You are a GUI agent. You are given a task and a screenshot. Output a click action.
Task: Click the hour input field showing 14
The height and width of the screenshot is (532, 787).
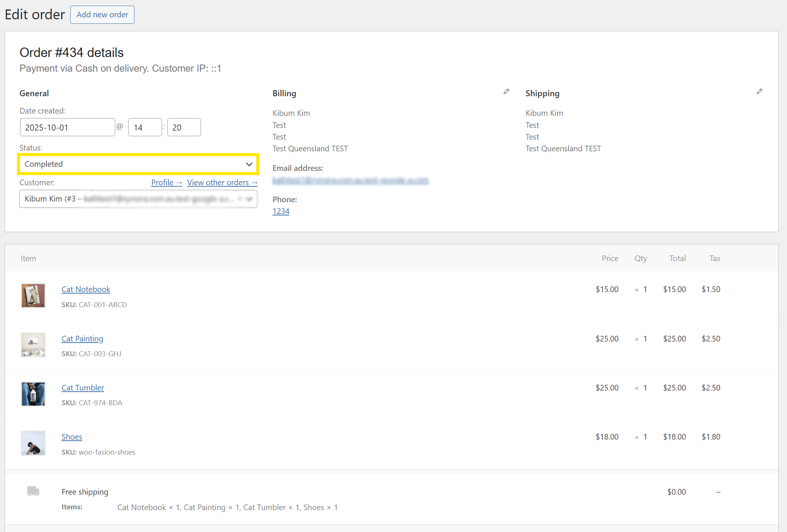145,128
